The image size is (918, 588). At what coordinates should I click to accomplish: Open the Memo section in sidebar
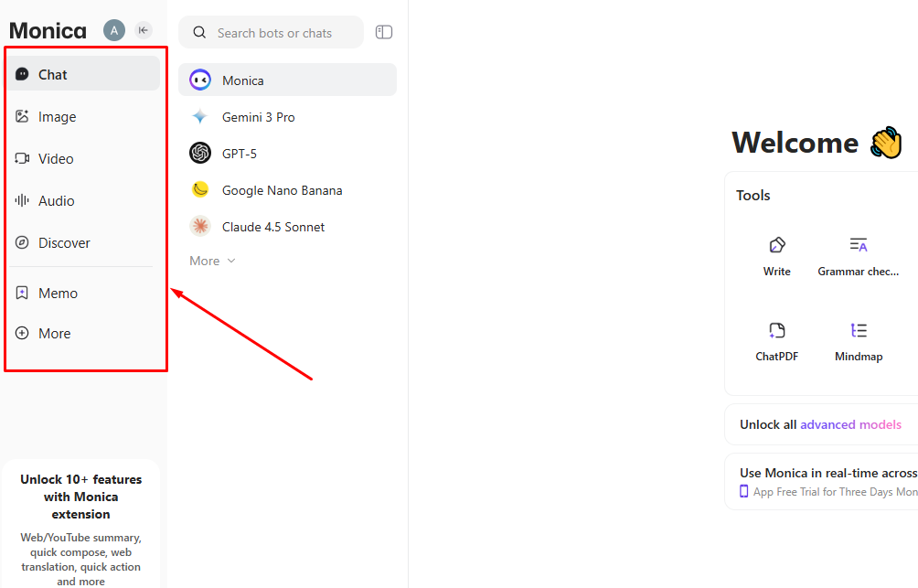click(x=84, y=293)
